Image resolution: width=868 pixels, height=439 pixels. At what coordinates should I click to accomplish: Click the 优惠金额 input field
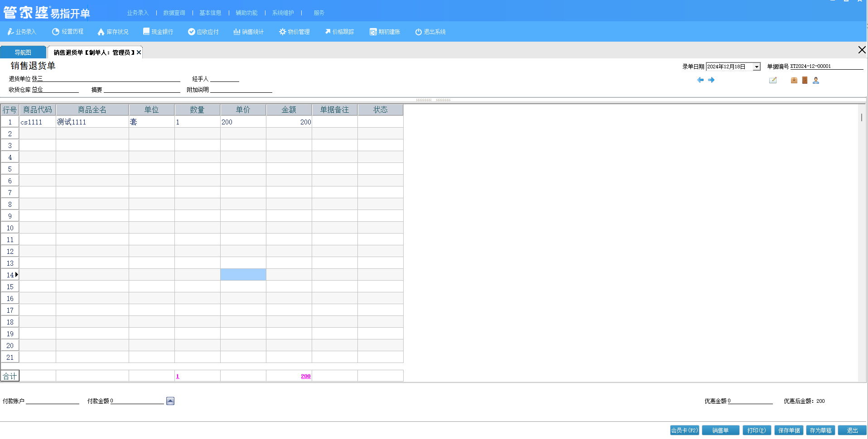pyautogui.click(x=750, y=401)
